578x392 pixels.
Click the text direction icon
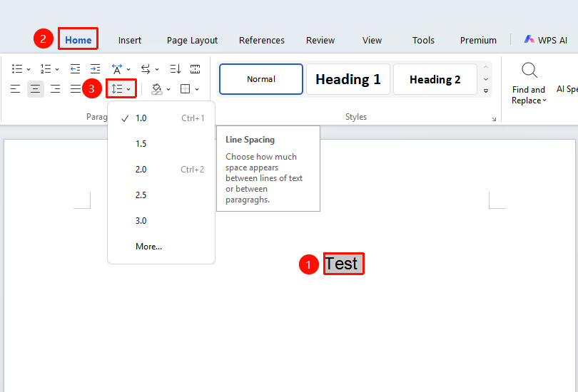coord(146,69)
